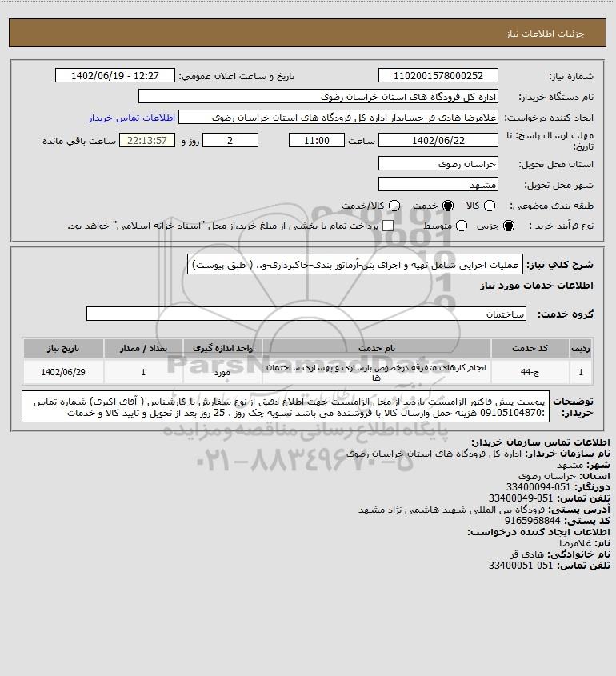The image size is (616, 676).
Task: Click the اطلاعات تماس سازمان خریدار heading
Action: (541, 442)
